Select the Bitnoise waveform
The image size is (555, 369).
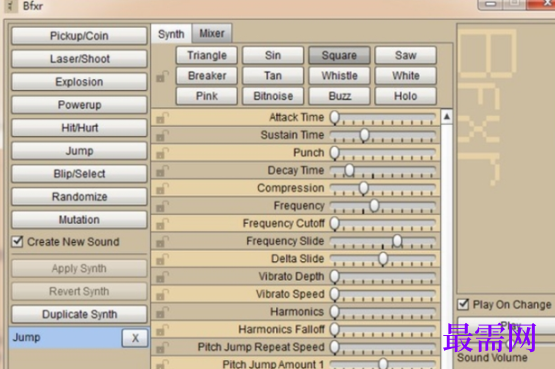[x=273, y=96]
